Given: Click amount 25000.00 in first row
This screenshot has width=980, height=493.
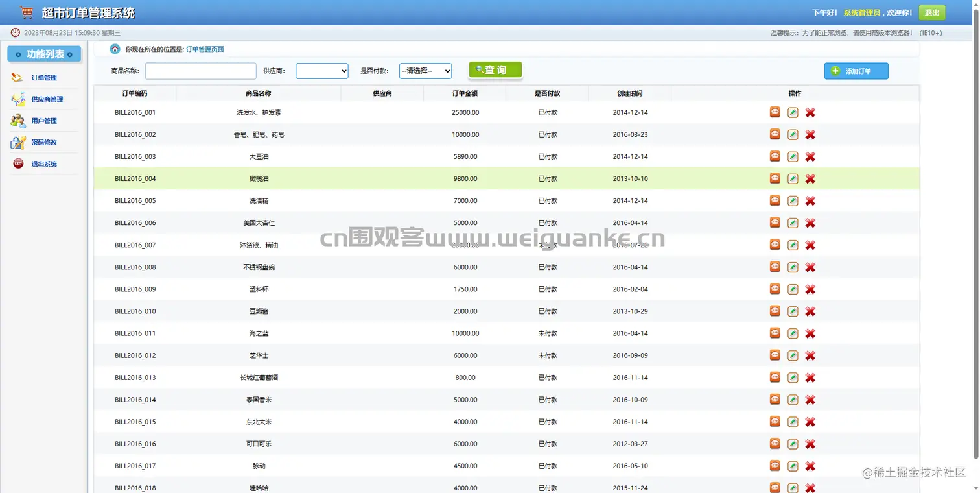Looking at the screenshot, I should [465, 113].
